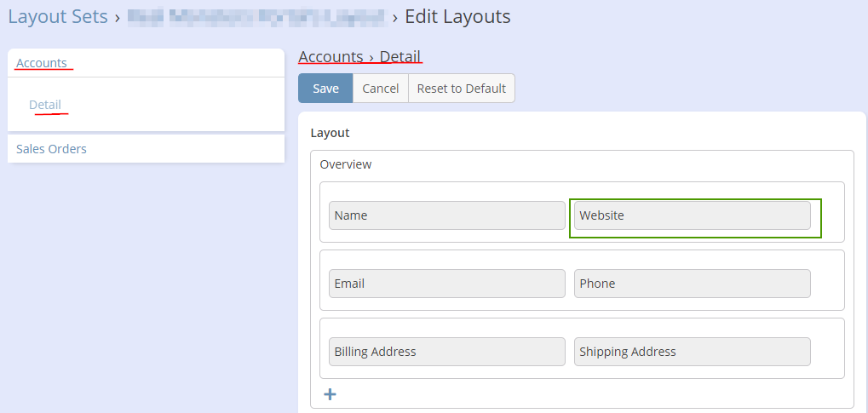Screen dimensions: 868x413
Task: Choose the Phone field cell
Action: pos(692,284)
